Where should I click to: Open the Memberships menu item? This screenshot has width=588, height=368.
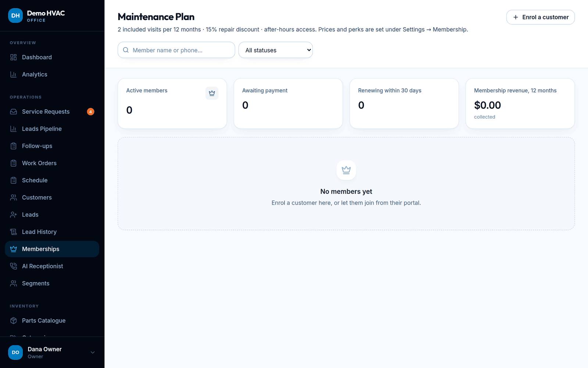[x=52, y=249]
